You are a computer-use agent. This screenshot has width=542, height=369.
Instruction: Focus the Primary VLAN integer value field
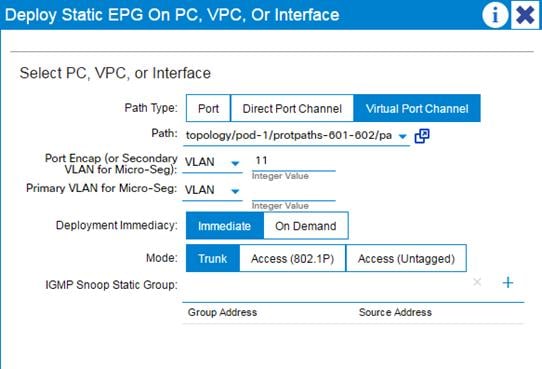[293, 192]
